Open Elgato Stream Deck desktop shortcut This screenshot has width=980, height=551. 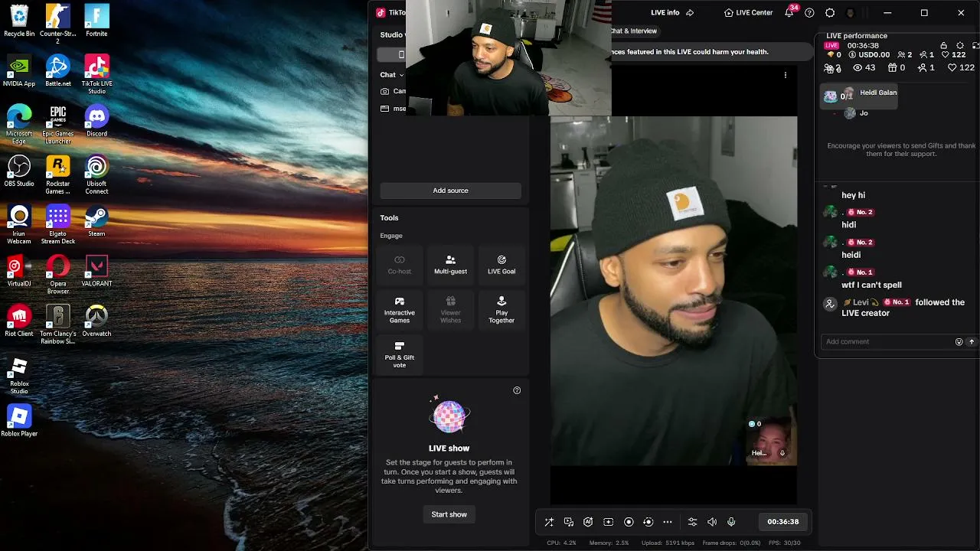[x=58, y=224]
